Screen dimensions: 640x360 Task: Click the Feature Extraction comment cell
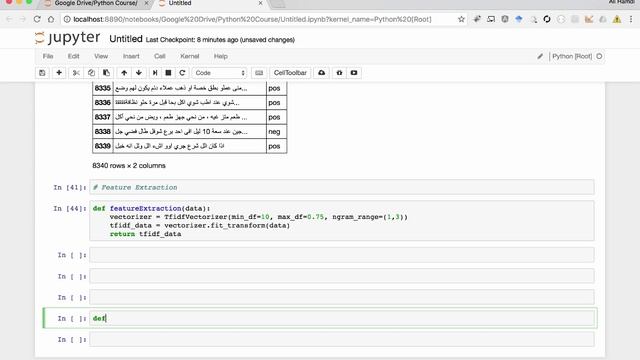[x=342, y=187]
